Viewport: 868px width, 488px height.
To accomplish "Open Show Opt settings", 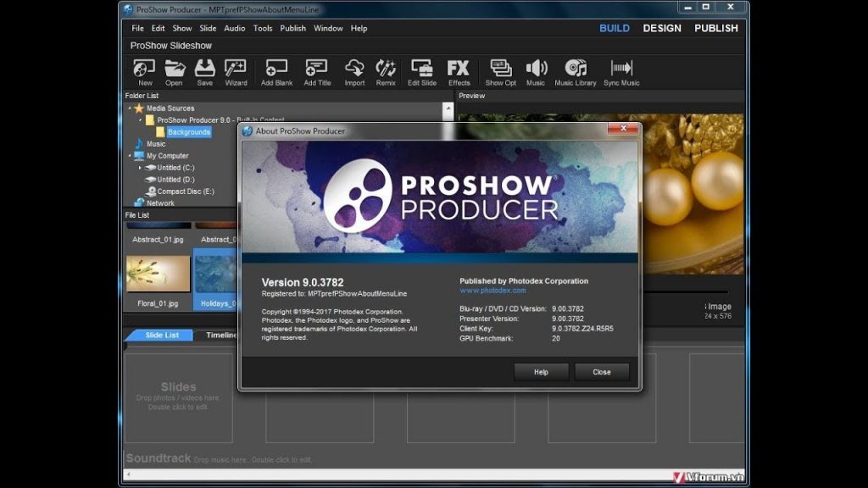I will [x=500, y=73].
